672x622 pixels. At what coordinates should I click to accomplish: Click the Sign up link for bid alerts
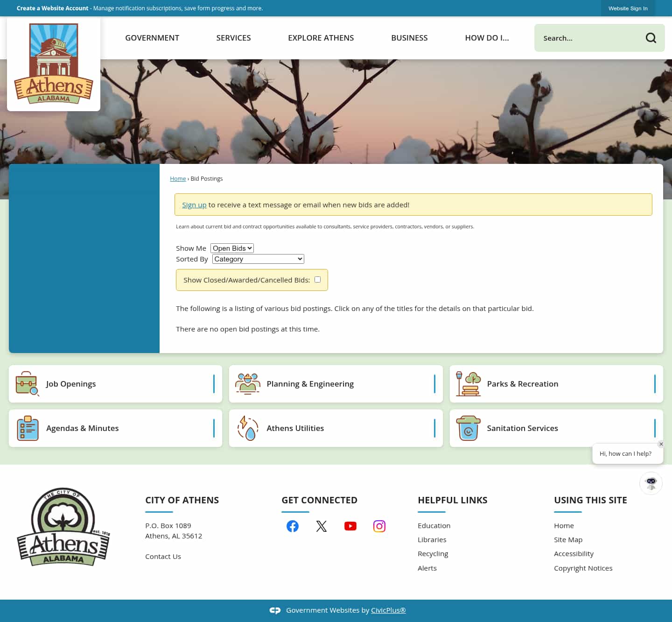point(194,205)
